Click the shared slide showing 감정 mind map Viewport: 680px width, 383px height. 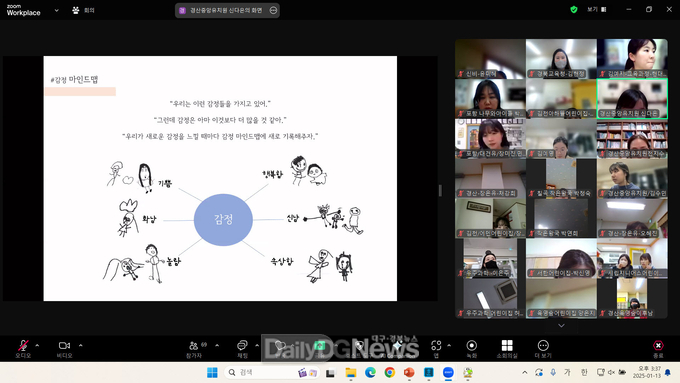coord(220,178)
